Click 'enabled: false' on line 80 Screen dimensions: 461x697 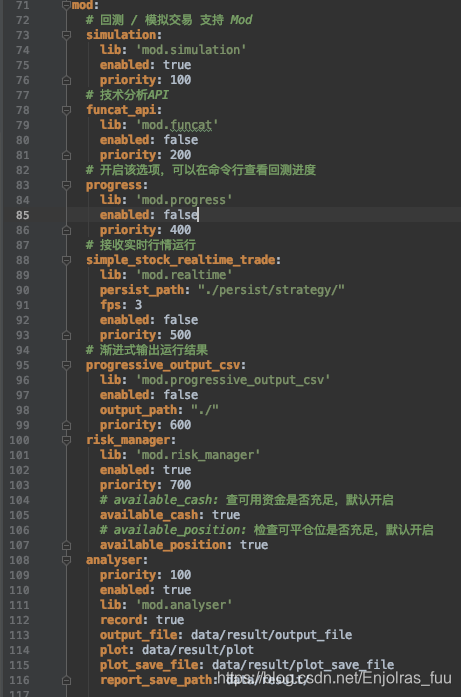click(x=149, y=140)
